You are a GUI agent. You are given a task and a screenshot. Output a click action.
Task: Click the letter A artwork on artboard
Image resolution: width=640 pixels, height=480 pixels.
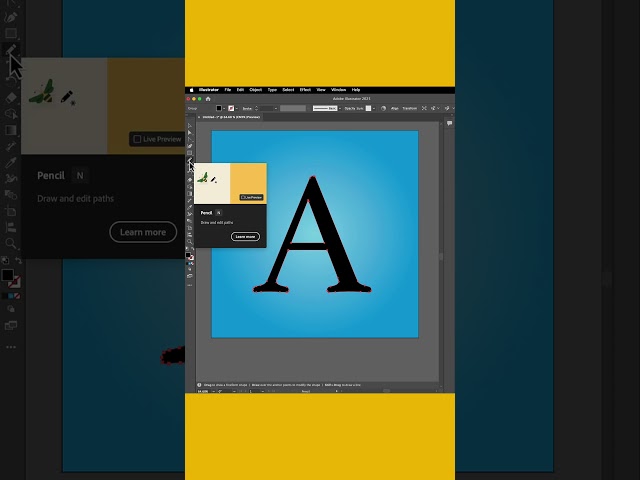(313, 235)
